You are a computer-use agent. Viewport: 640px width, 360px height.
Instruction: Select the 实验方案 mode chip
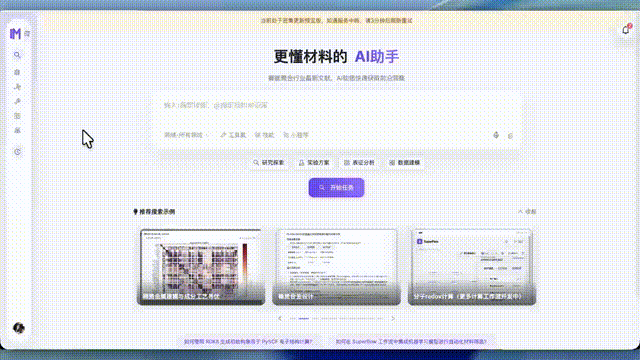pyautogui.click(x=314, y=162)
